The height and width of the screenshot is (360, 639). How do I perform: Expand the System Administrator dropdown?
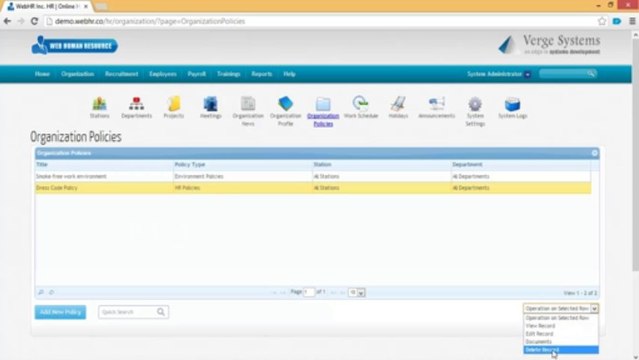(527, 74)
